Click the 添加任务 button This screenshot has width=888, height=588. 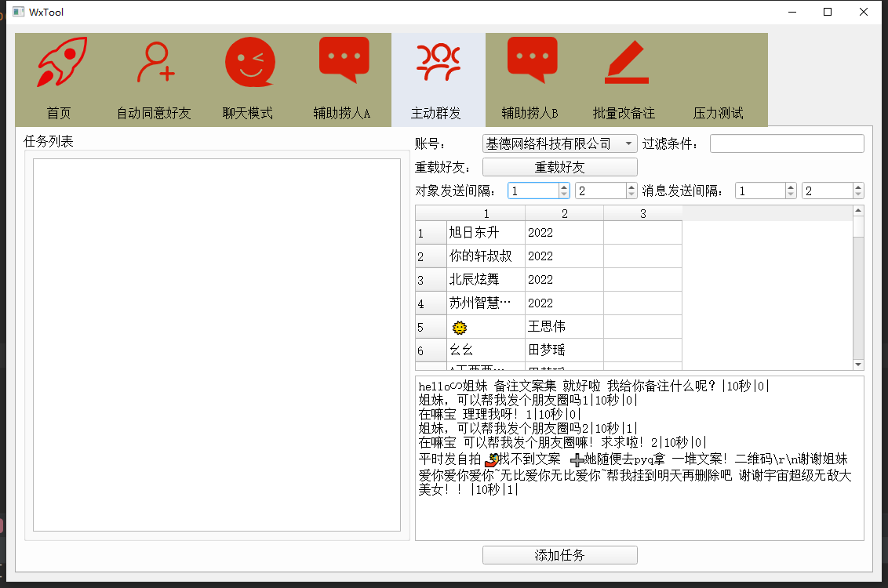pos(559,555)
